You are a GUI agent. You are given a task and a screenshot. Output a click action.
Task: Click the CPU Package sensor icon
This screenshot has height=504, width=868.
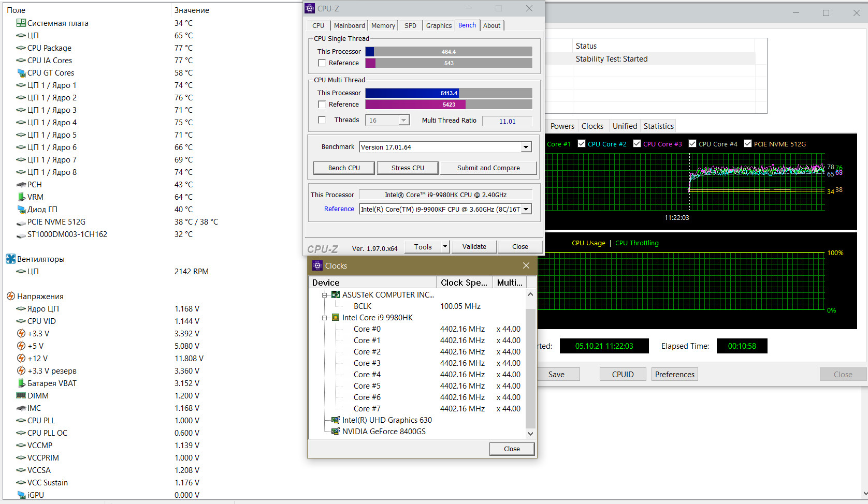coord(21,48)
